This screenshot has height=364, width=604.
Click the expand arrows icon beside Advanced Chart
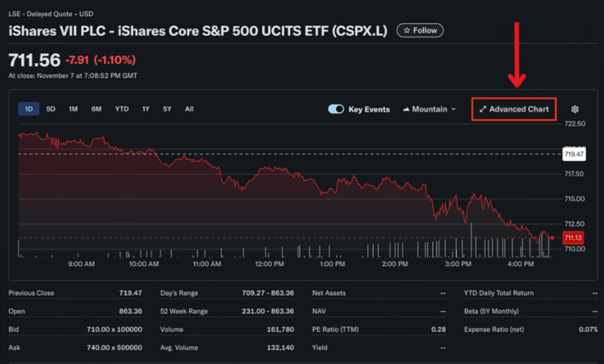[483, 110]
